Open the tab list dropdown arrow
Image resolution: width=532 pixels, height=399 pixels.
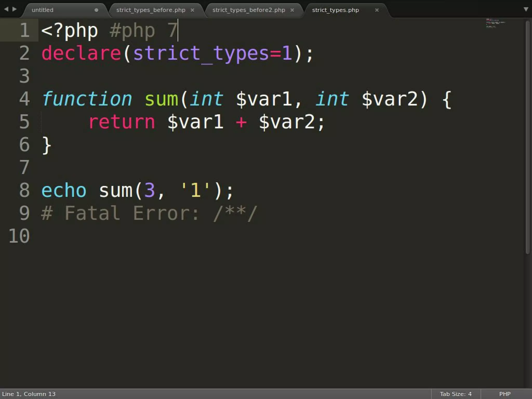526,9
